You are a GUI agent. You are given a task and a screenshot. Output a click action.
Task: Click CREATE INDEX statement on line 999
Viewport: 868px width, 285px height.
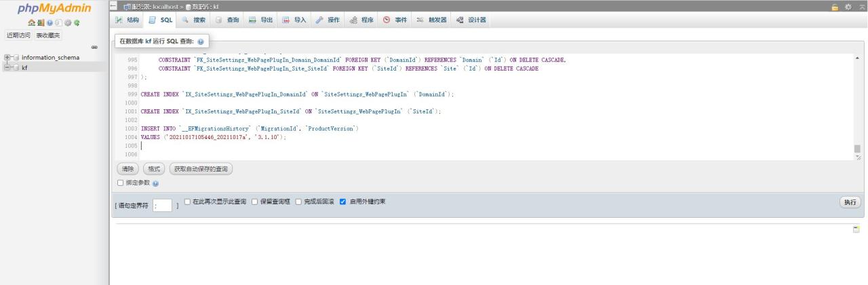coord(298,94)
